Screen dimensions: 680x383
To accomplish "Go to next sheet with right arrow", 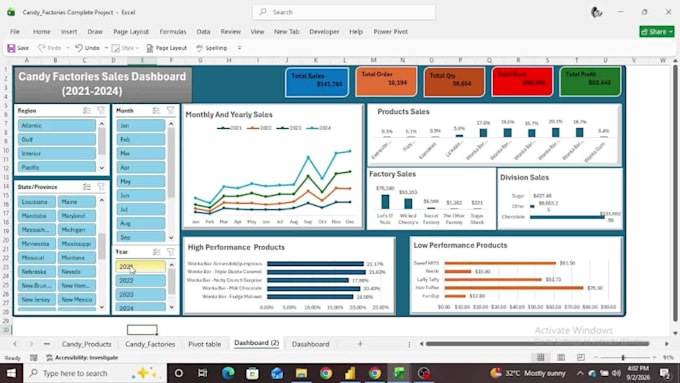I will (31, 344).
